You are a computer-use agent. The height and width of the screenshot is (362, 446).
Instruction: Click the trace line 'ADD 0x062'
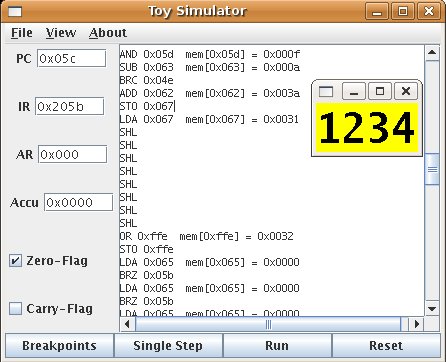pos(147,93)
